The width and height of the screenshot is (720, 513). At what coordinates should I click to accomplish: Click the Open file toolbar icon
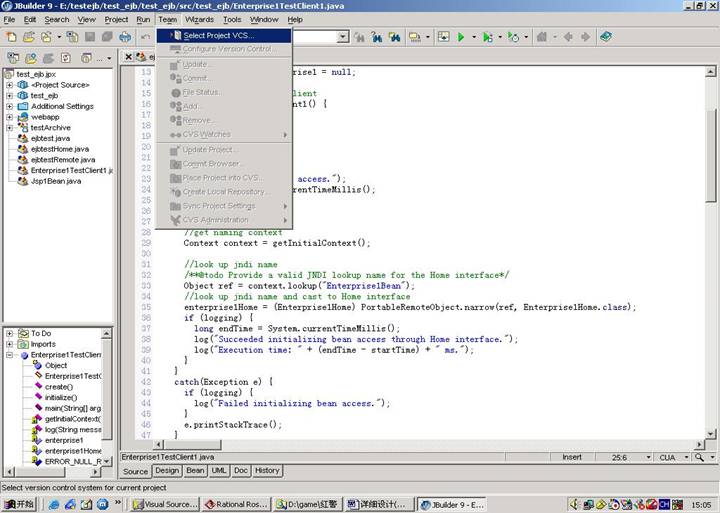coord(28,37)
